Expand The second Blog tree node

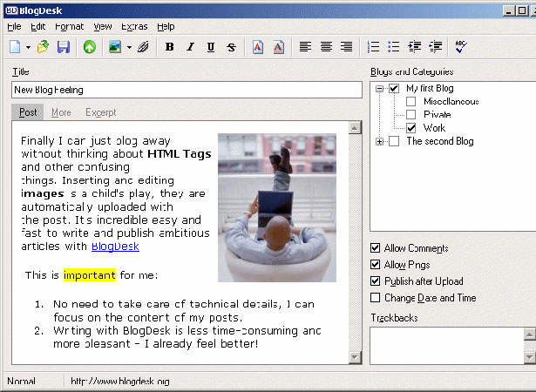(379, 141)
